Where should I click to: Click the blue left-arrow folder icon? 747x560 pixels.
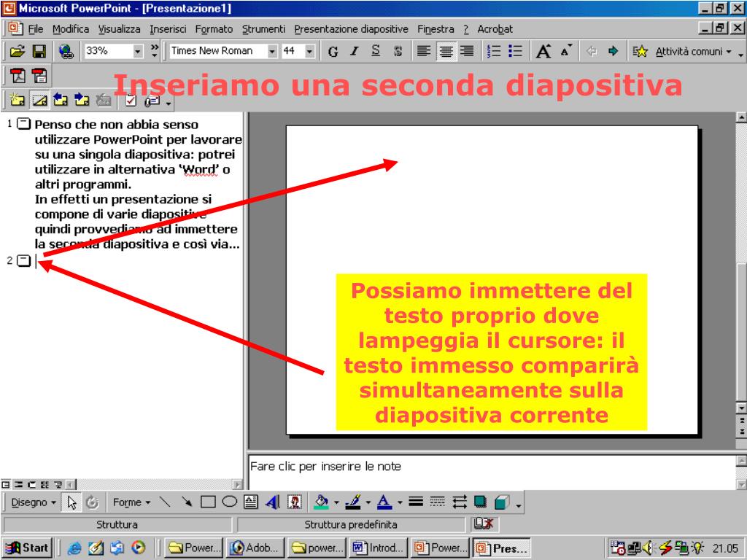[60, 100]
